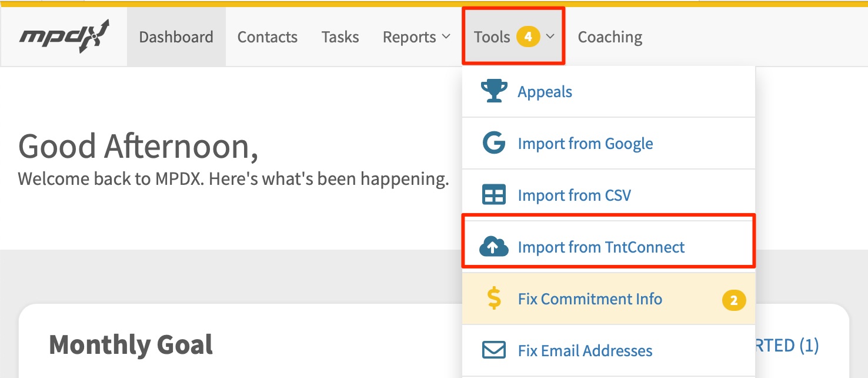The height and width of the screenshot is (378, 868).
Task: Select Appeals from Tools menu
Action: pos(608,91)
